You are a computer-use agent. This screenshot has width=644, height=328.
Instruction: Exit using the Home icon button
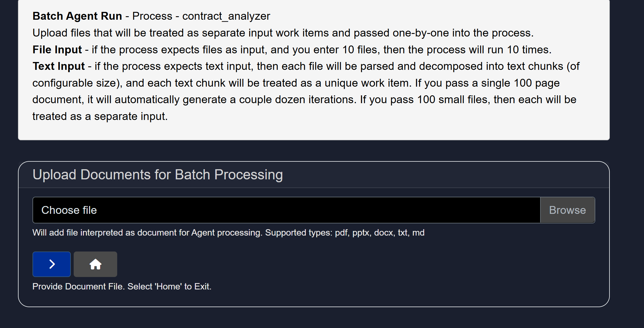click(95, 264)
